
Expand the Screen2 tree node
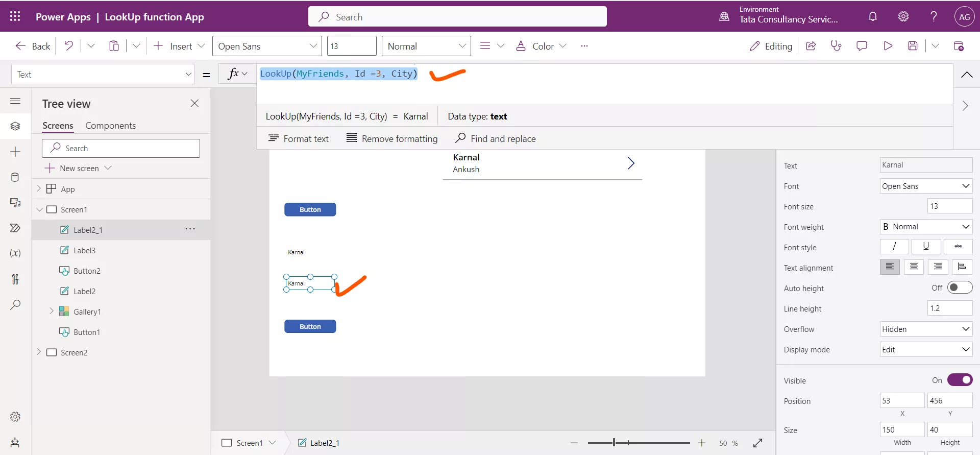[39, 352]
